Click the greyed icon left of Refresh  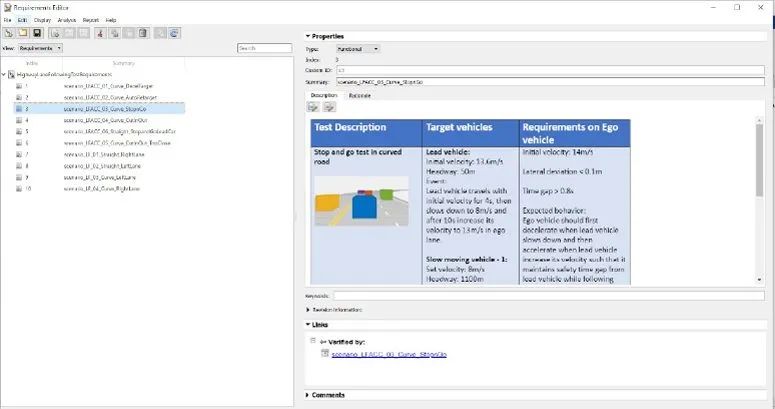coord(160,33)
